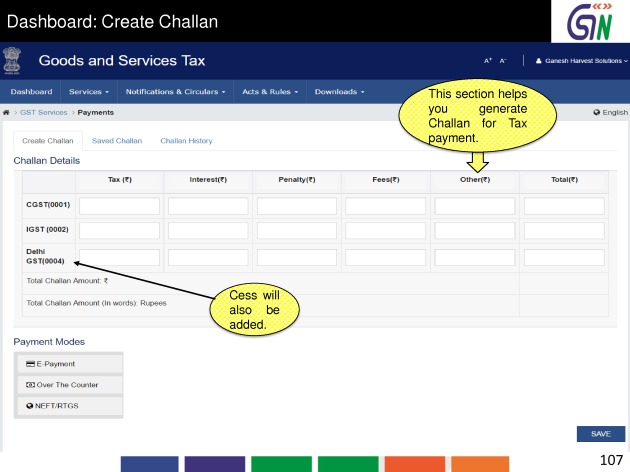Click the national emblem logo
Image resolution: width=630 pixels, height=472 pixels.
point(12,61)
